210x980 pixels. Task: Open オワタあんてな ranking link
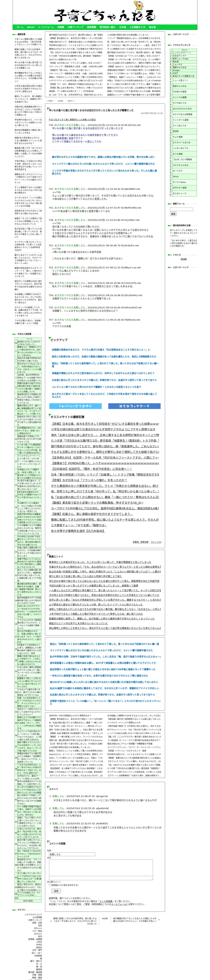pos(180,103)
